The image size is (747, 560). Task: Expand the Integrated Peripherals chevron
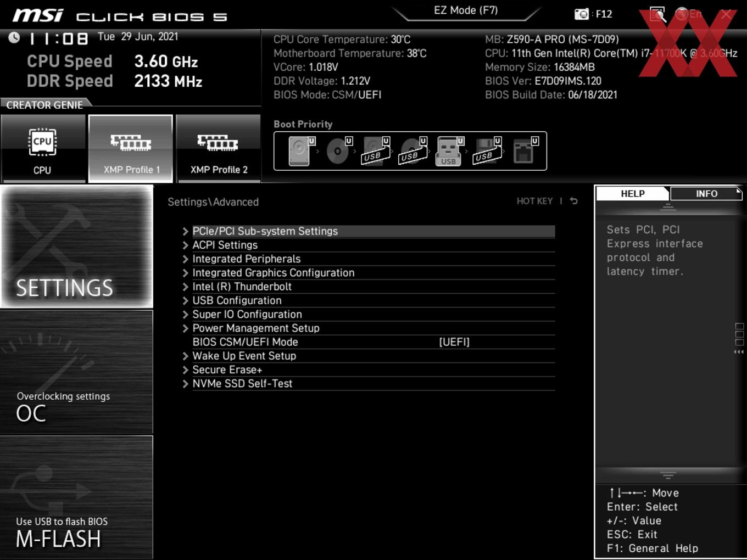(x=186, y=259)
